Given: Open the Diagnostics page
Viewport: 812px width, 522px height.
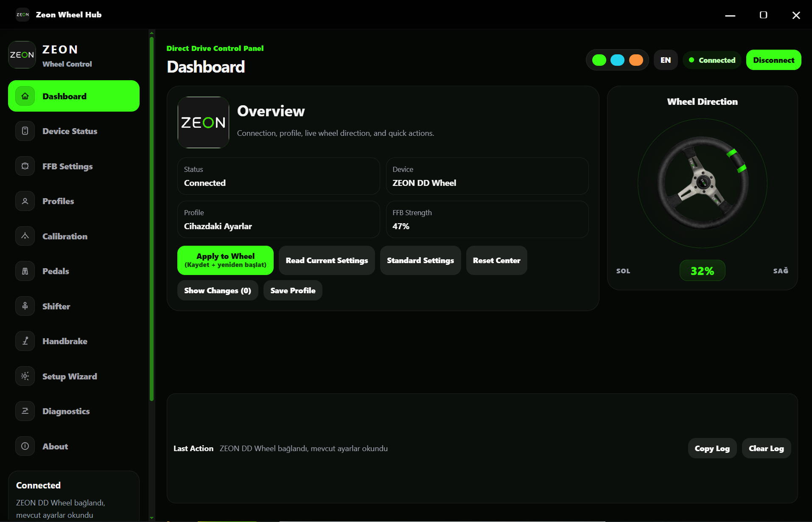Looking at the screenshot, I should click(x=74, y=411).
